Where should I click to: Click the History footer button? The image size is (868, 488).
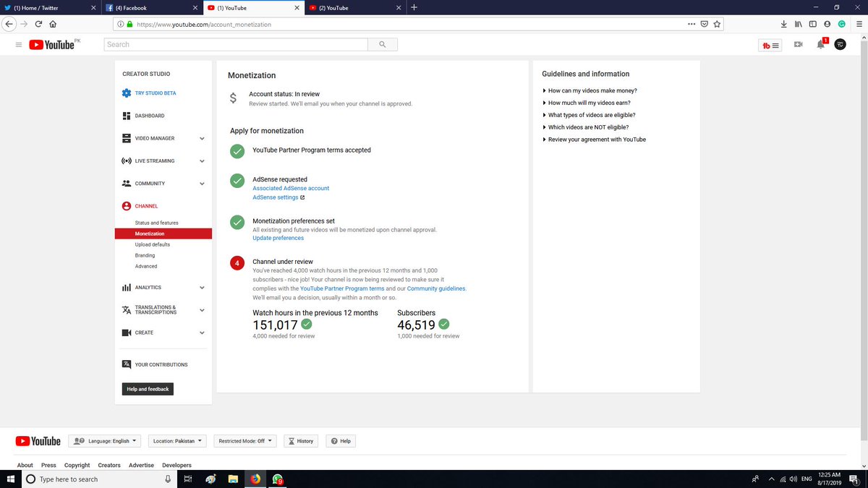pyautogui.click(x=301, y=441)
